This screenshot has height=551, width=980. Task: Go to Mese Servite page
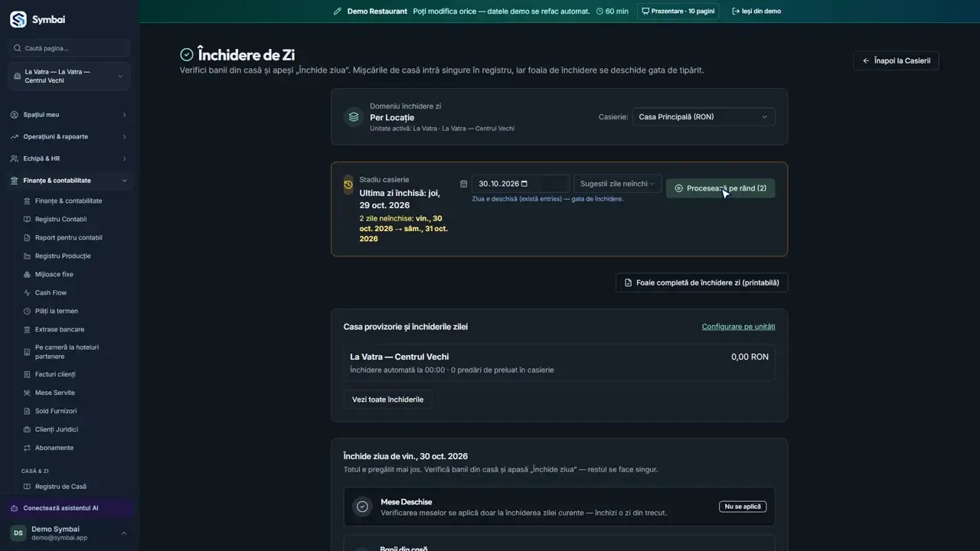point(55,393)
